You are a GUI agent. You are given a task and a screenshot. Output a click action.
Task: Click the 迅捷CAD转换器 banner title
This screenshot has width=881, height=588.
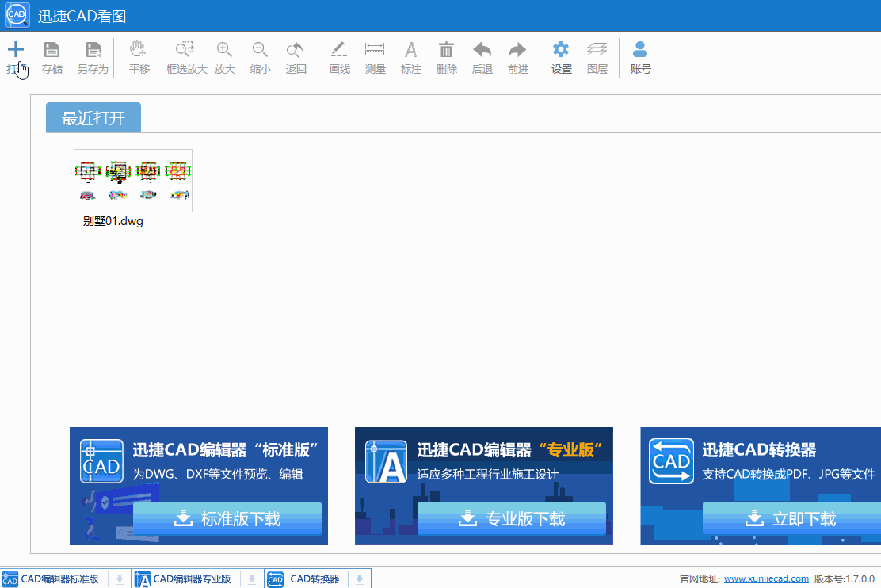click(x=759, y=449)
